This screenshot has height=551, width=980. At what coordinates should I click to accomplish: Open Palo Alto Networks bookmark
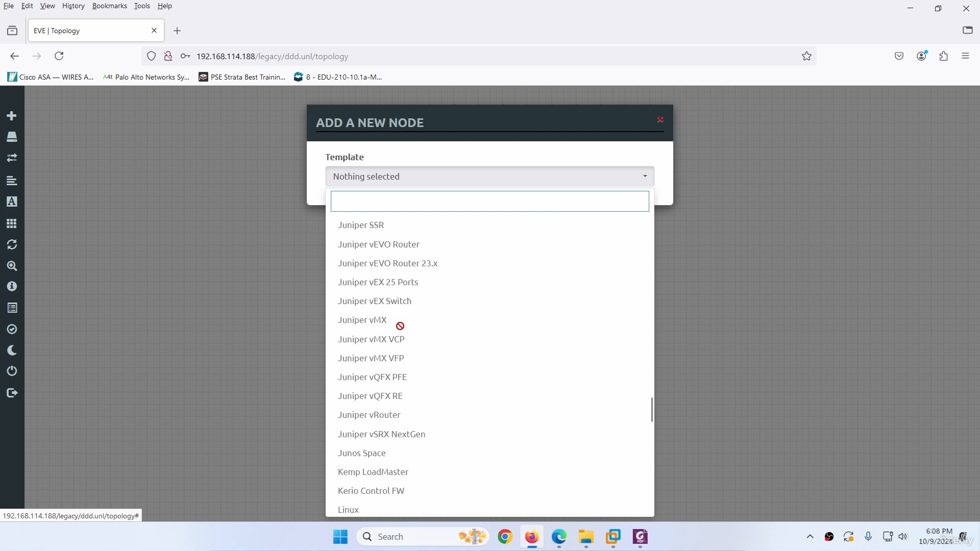[x=146, y=77]
